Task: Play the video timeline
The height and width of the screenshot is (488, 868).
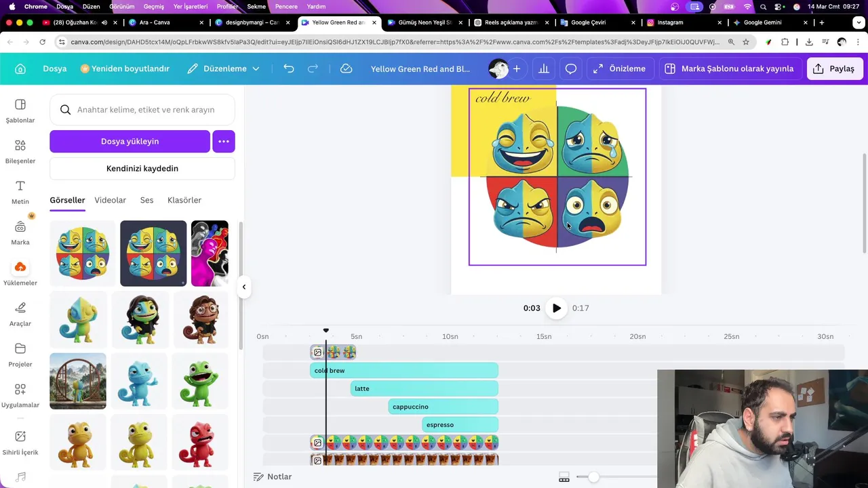Action: click(x=556, y=308)
